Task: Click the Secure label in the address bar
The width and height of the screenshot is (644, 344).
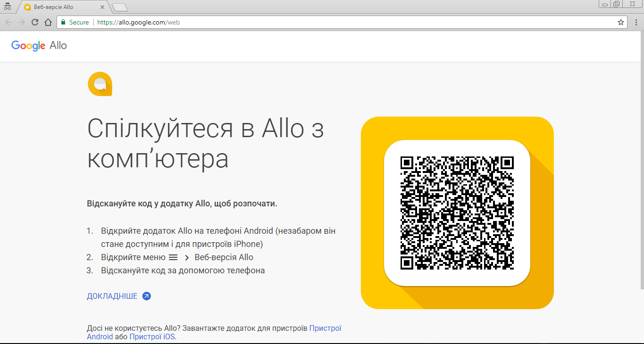Action: [79, 22]
